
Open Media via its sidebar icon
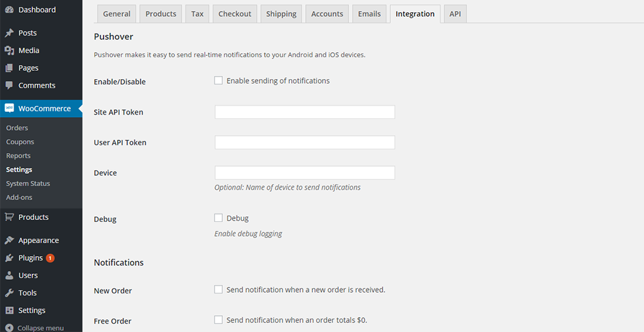pyautogui.click(x=9, y=50)
